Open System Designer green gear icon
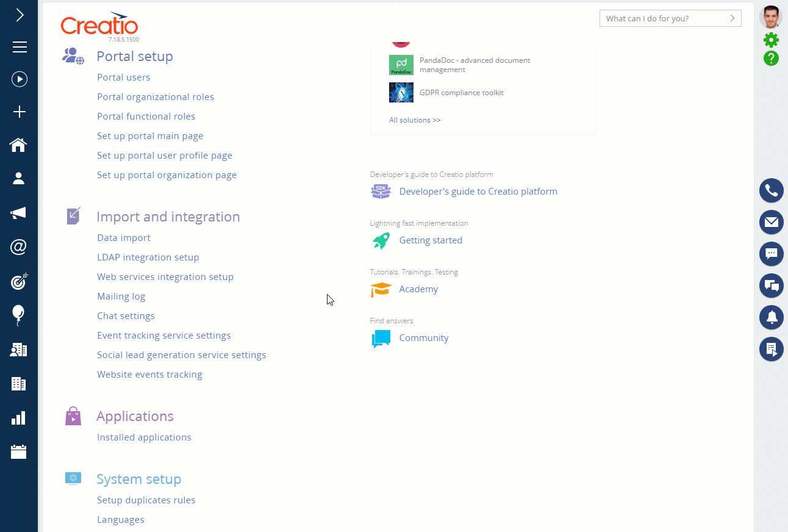The width and height of the screenshot is (788, 532). pos(771,40)
